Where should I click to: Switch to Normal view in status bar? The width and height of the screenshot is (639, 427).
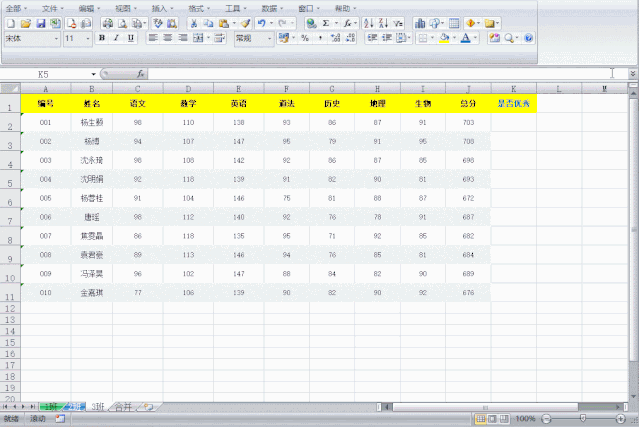click(x=481, y=419)
